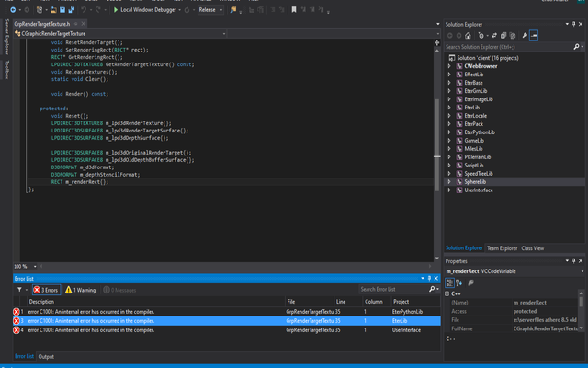Select the EterImageLib project
Screen dimensions: 588x368
(479, 99)
